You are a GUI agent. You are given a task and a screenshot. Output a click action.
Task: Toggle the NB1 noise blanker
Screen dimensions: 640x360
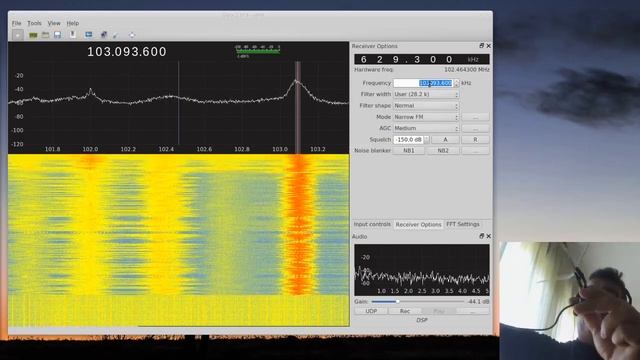[409, 151]
